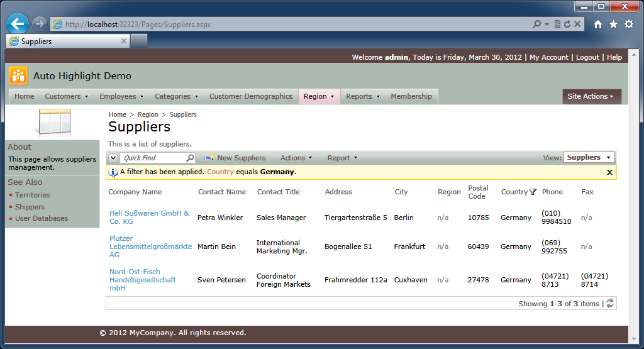Open the Report dropdown in toolbar

click(342, 158)
